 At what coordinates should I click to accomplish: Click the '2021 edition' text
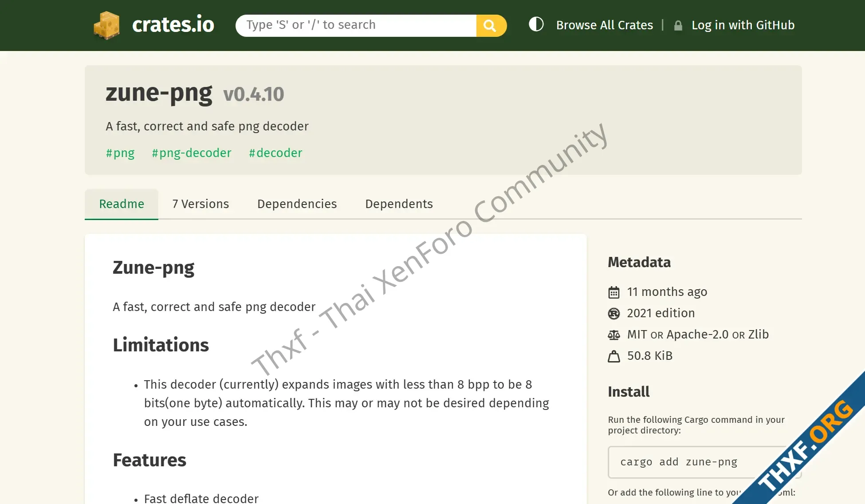pyautogui.click(x=661, y=313)
